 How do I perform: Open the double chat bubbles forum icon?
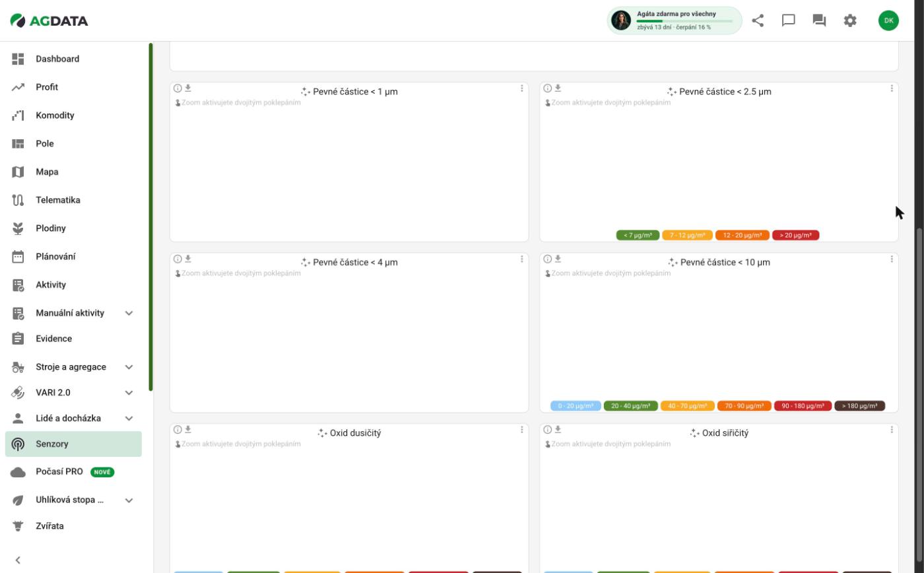819,20
